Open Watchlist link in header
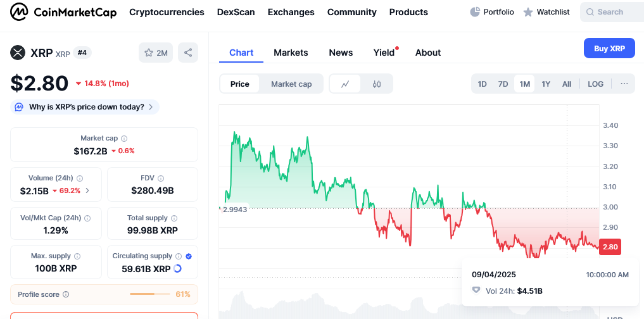 546,12
